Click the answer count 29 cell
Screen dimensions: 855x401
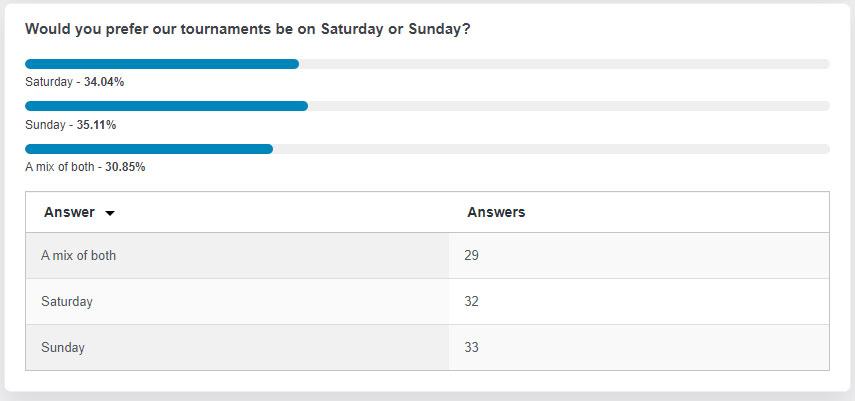pos(639,255)
